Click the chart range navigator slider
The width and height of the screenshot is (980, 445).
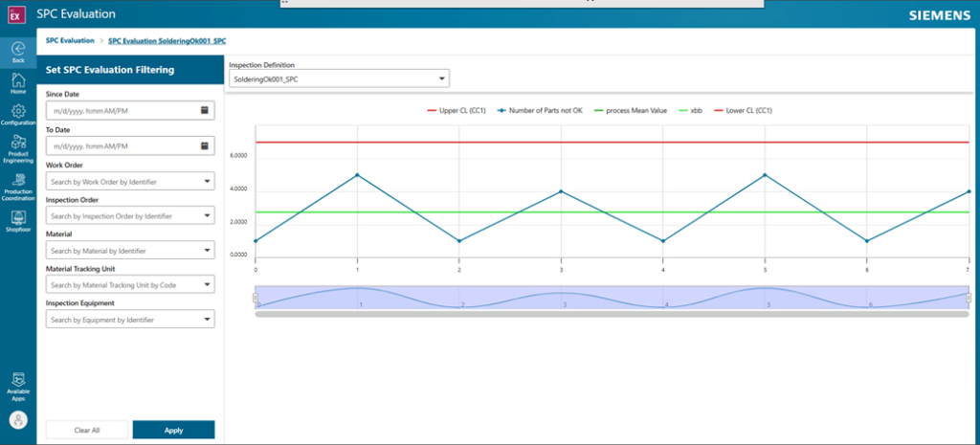[x=612, y=298]
